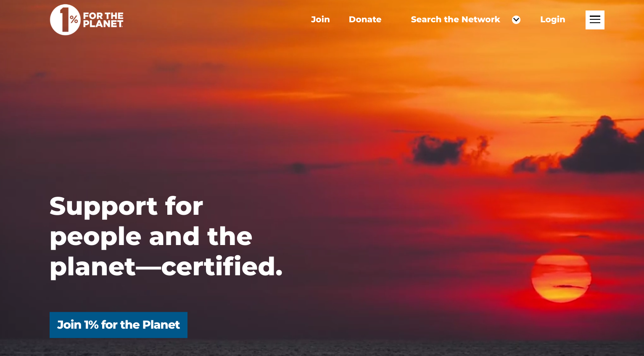This screenshot has width=644, height=356.
Task: Click the word for in the headline's first line
Action: point(184,206)
